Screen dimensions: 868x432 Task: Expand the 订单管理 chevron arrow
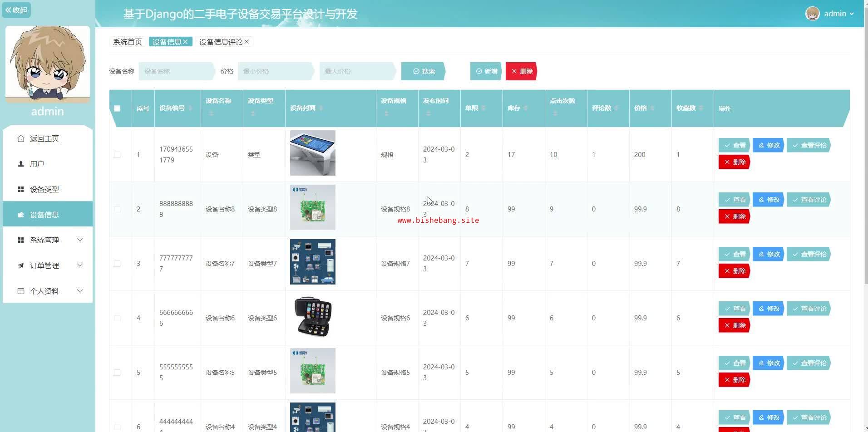click(x=80, y=265)
